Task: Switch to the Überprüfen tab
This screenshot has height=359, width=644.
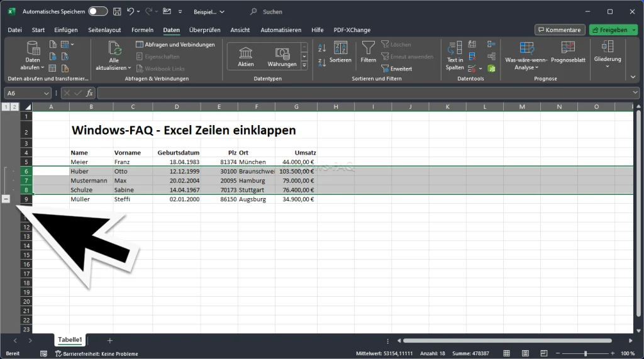Action: point(204,30)
